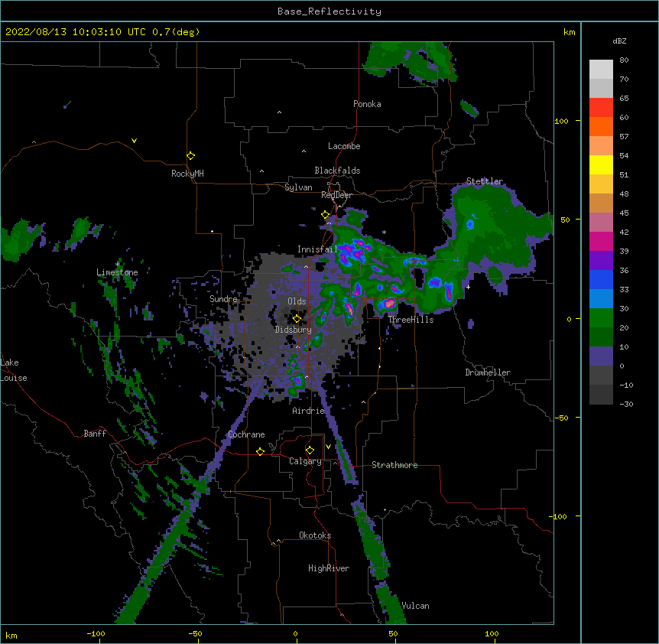Click the Stettler city label
Viewport: 659px width, 644px height.
pos(485,181)
